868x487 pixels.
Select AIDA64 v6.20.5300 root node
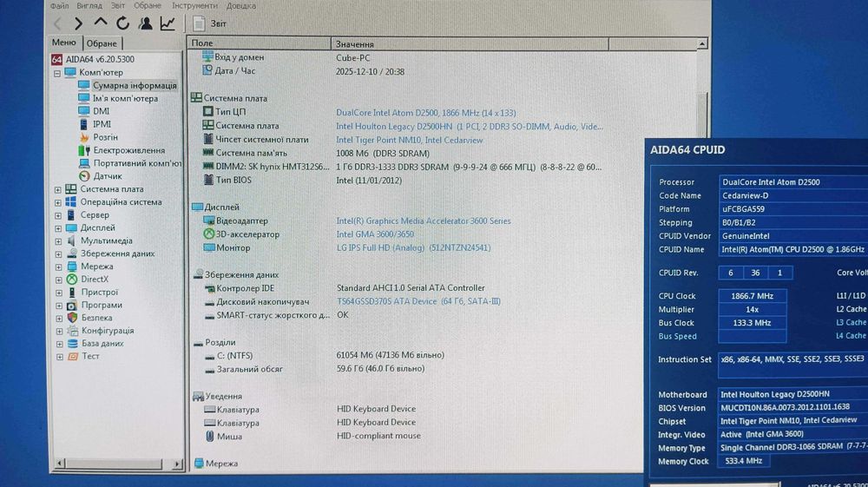100,59
